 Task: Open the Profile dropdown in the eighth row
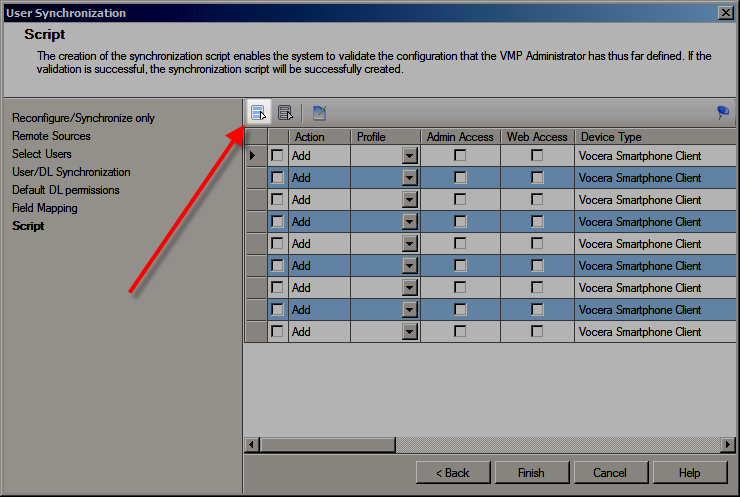click(x=410, y=310)
